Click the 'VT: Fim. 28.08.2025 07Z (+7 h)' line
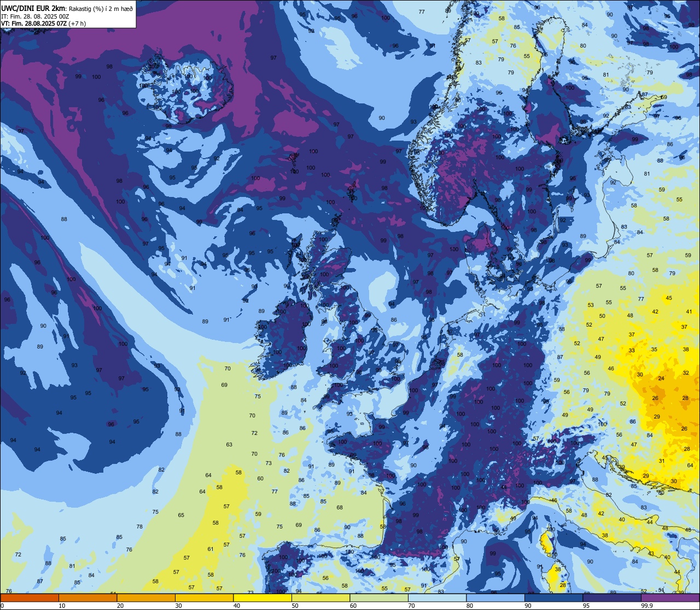The image size is (700, 610). click(x=43, y=24)
